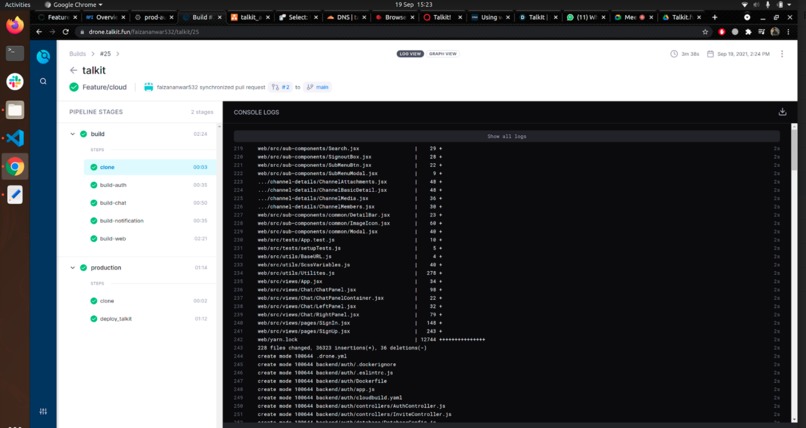Open pull request #2 link
Viewport: 806px width, 428px height.
pos(281,87)
